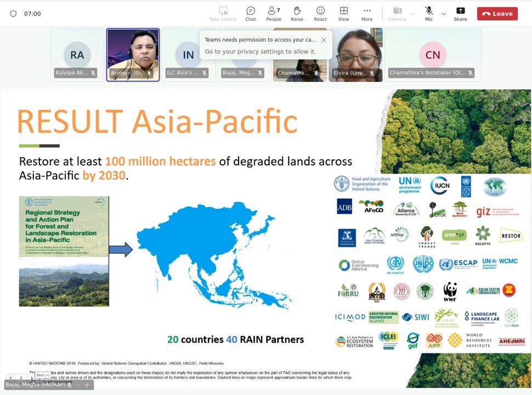Image resolution: width=532 pixels, height=395 pixels.
Task: Click the IUCN logo on slide
Action: click(x=440, y=185)
